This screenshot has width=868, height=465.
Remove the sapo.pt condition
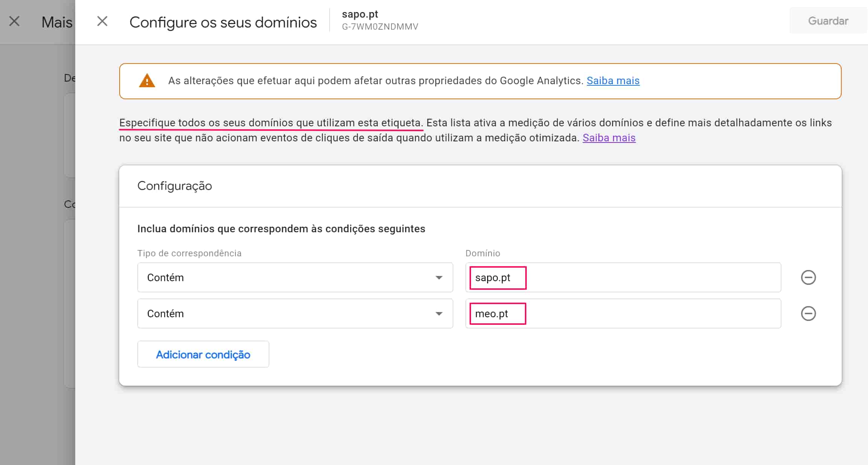[808, 277]
